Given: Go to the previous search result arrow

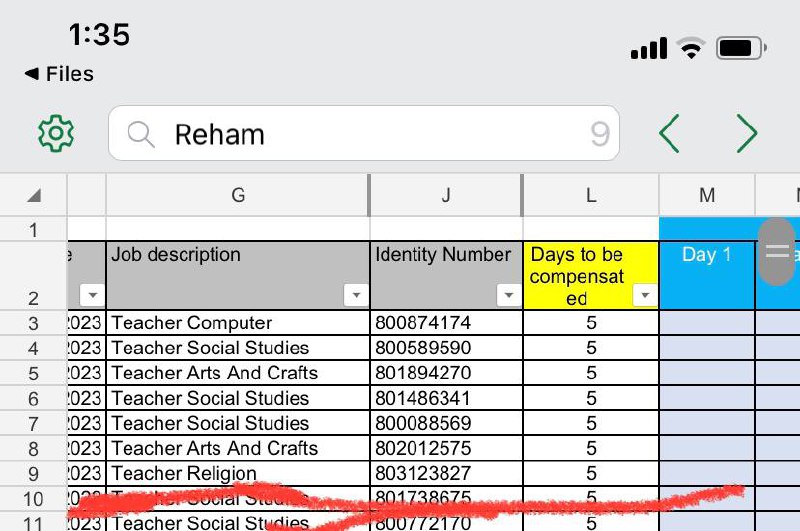Looking at the screenshot, I should [x=669, y=133].
